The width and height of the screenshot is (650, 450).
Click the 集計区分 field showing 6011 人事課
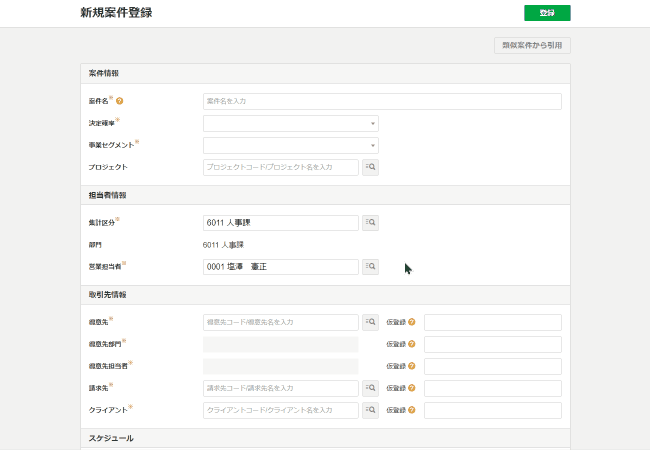point(280,223)
